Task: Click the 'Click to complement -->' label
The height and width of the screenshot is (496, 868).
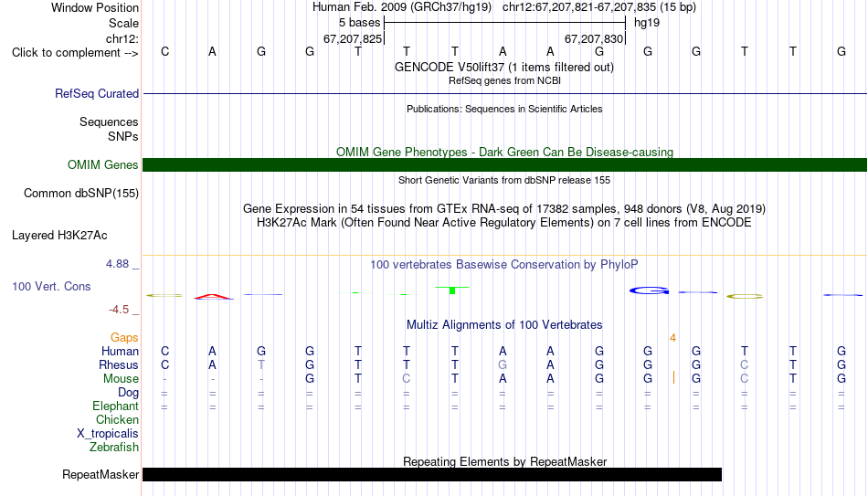Action: pos(75,53)
